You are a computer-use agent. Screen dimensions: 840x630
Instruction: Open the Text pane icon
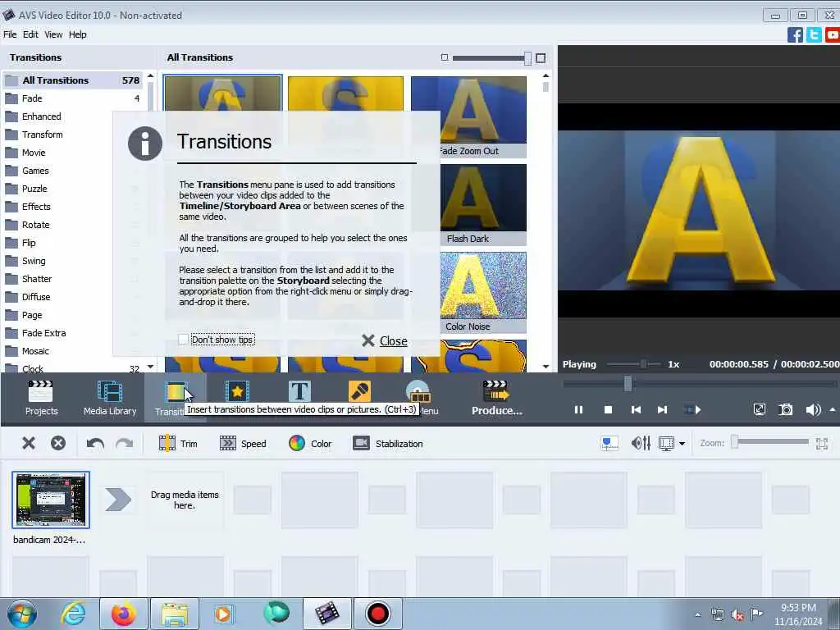(x=299, y=391)
